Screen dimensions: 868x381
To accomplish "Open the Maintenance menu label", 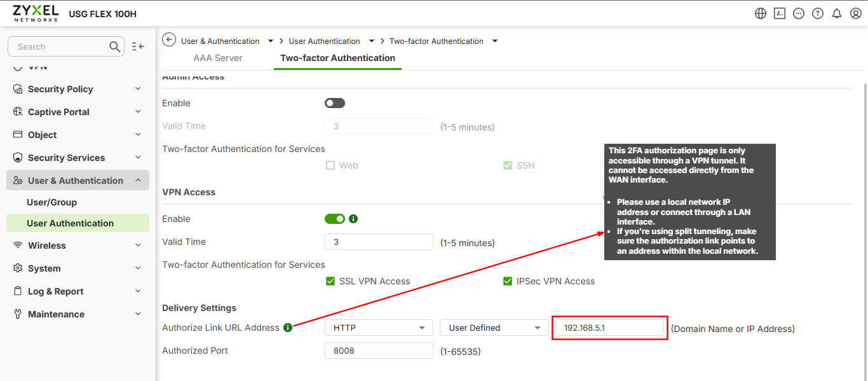I will 56,314.
